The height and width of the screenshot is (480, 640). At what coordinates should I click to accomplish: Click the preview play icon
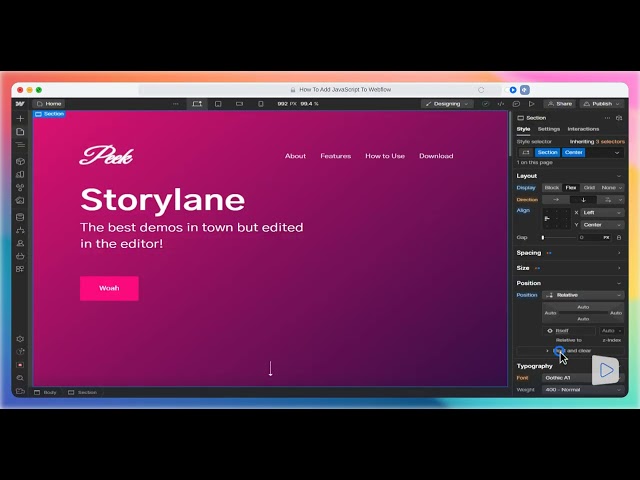[531, 104]
